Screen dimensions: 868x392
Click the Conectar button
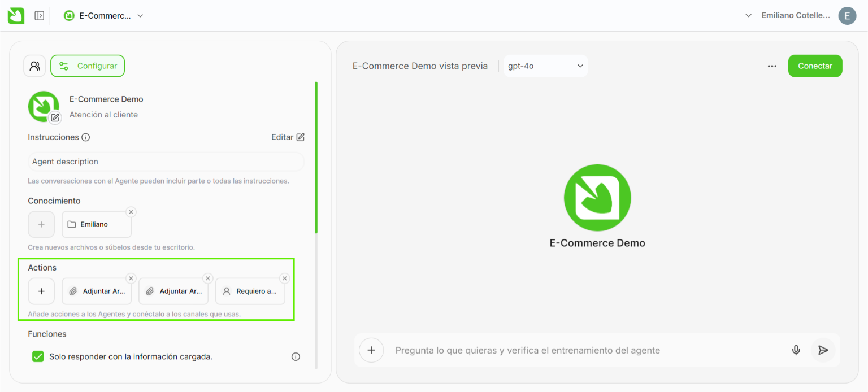pos(815,66)
